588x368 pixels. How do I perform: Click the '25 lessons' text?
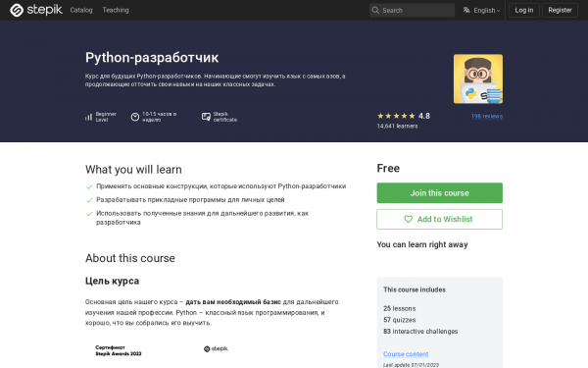(400, 308)
